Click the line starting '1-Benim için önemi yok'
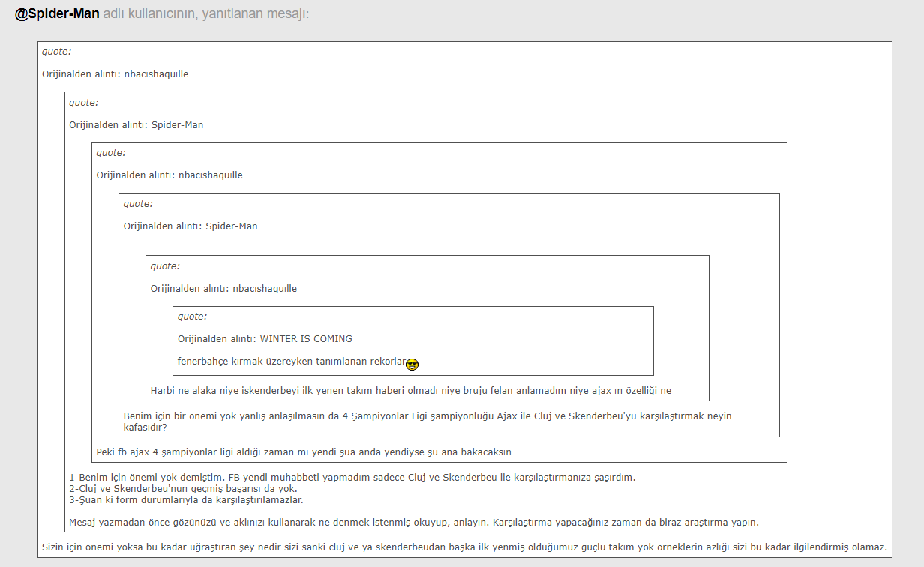924x567 pixels. coord(352,478)
